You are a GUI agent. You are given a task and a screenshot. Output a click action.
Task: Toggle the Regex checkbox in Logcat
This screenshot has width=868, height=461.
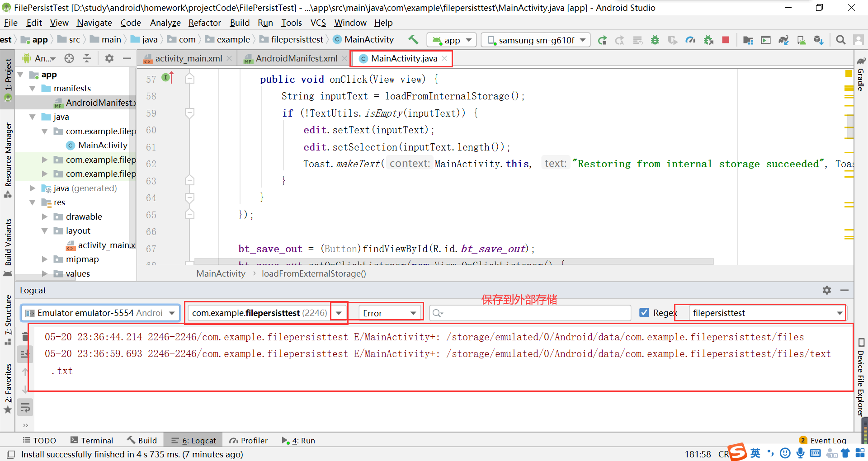644,313
